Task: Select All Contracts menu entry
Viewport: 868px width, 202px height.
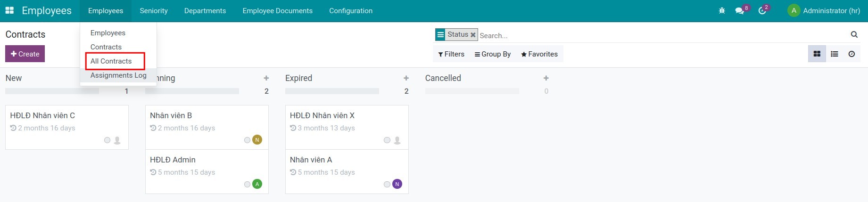Action: click(x=111, y=61)
